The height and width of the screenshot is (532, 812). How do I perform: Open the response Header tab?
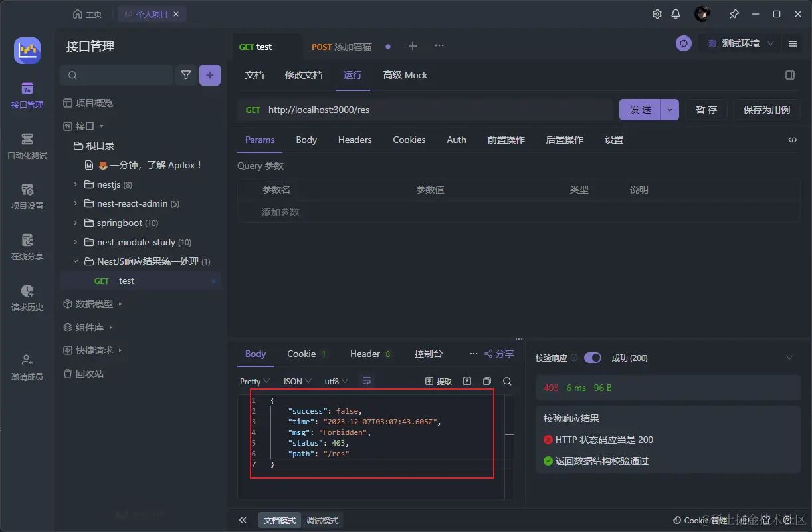[x=371, y=354]
